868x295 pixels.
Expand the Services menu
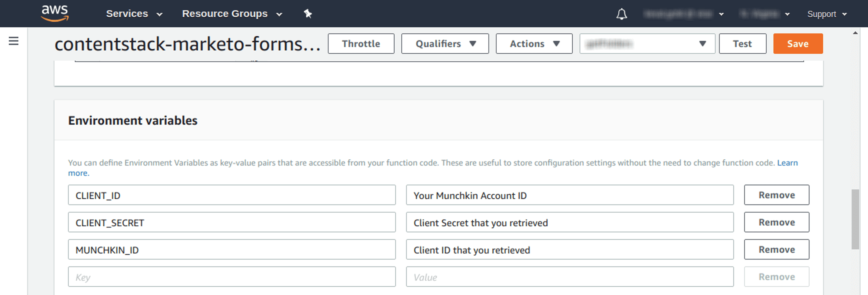pyautogui.click(x=134, y=14)
